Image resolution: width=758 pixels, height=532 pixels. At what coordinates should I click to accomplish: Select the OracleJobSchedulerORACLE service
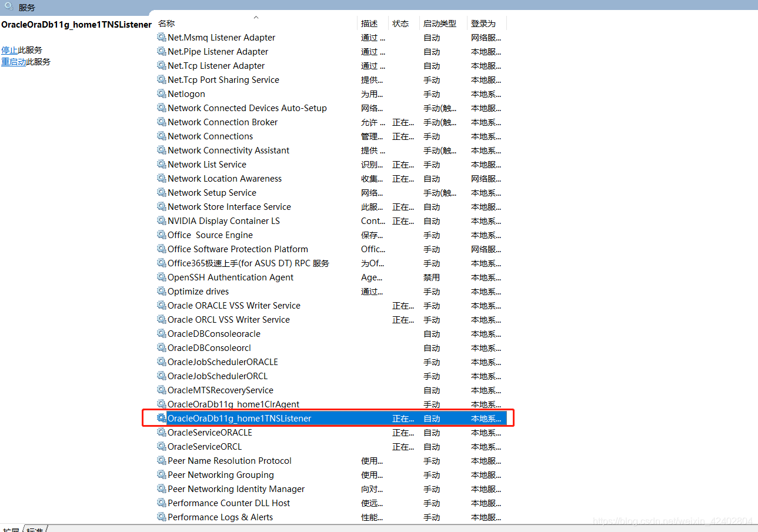pyautogui.click(x=223, y=362)
